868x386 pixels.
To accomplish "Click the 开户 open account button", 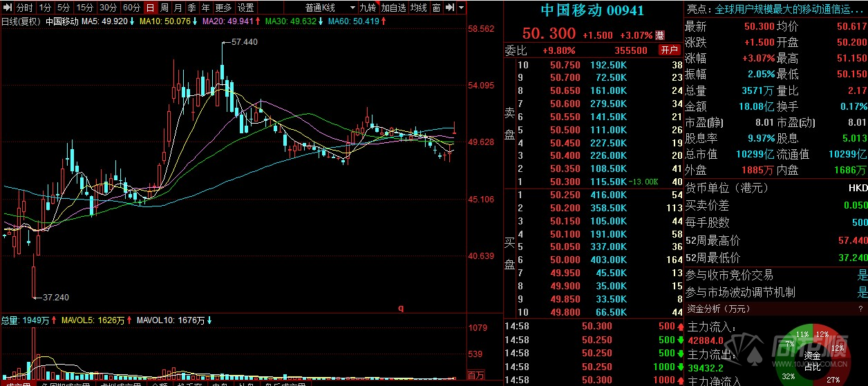I will pos(669,50).
